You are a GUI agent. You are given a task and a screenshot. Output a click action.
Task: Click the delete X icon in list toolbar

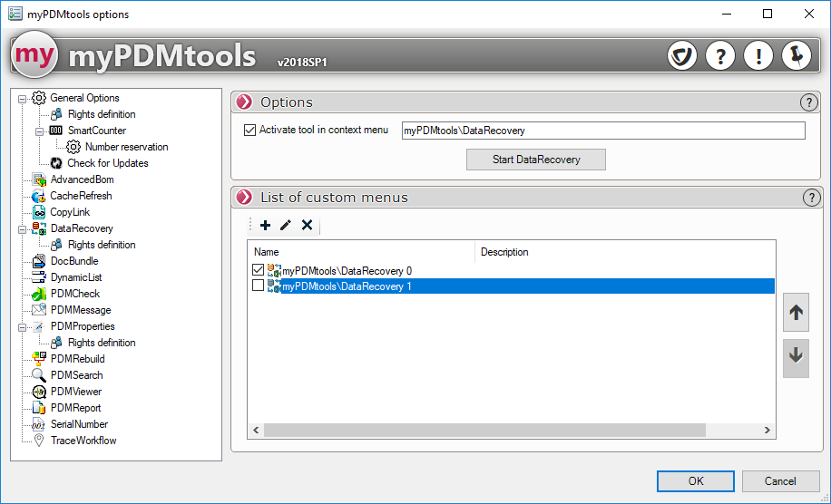tap(307, 225)
